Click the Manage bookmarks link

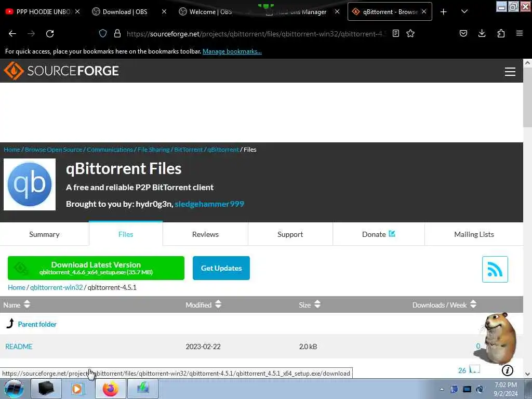pos(232,51)
